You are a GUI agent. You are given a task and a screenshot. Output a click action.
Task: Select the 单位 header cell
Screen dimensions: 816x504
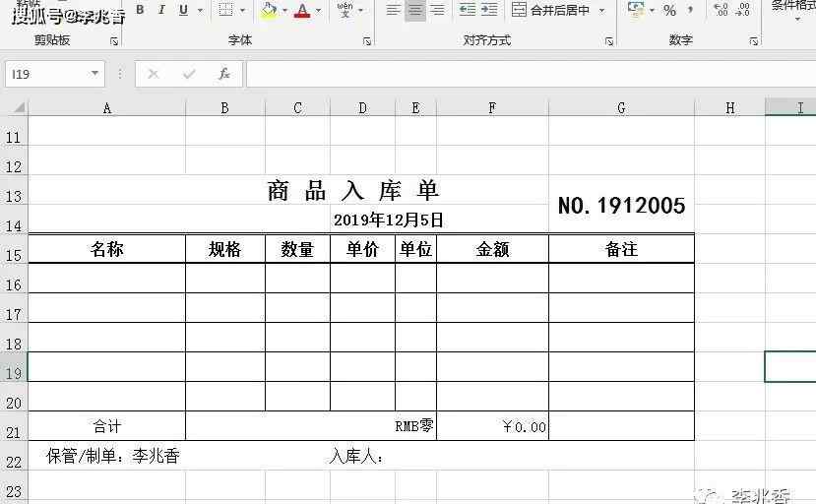coord(415,249)
